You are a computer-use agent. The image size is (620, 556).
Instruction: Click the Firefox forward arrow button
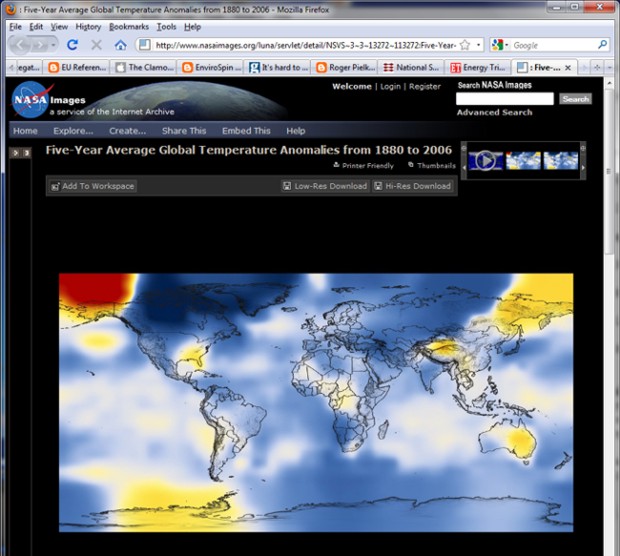[40, 45]
